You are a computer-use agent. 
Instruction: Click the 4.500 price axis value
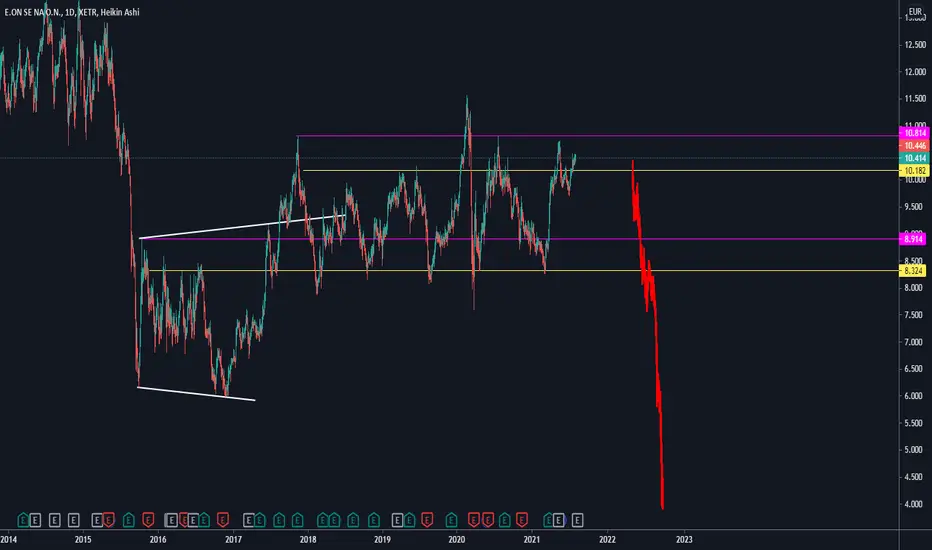tap(914, 477)
